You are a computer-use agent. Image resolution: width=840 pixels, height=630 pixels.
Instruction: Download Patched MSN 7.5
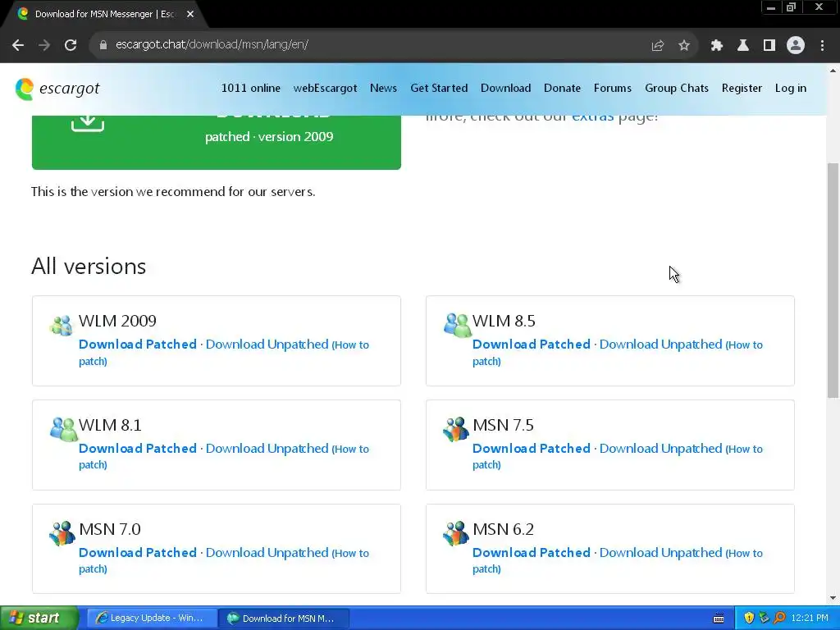tap(532, 449)
